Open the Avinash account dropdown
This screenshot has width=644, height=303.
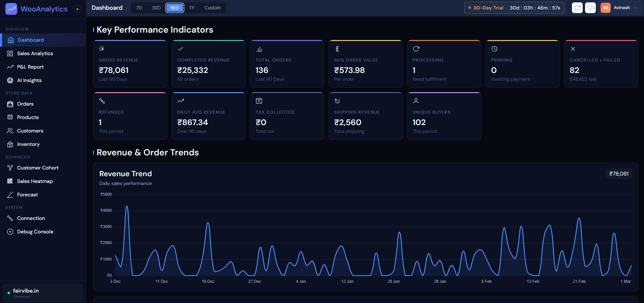(622, 7)
